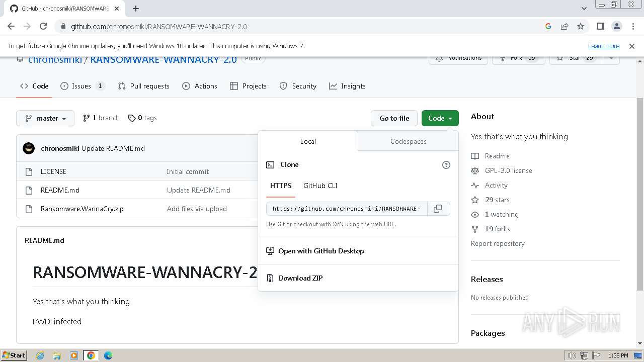Screen dimensions: 644x362
Task: Click the volume icon in the system tray
Action: click(572, 355)
